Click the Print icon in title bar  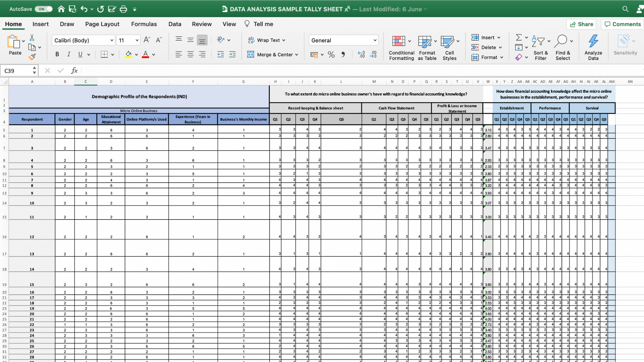click(123, 9)
